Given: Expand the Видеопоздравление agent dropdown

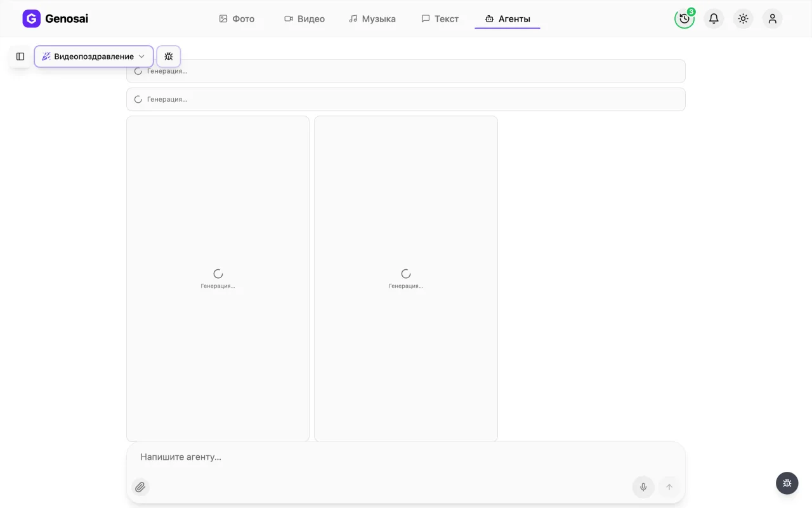Looking at the screenshot, I should click(x=94, y=57).
